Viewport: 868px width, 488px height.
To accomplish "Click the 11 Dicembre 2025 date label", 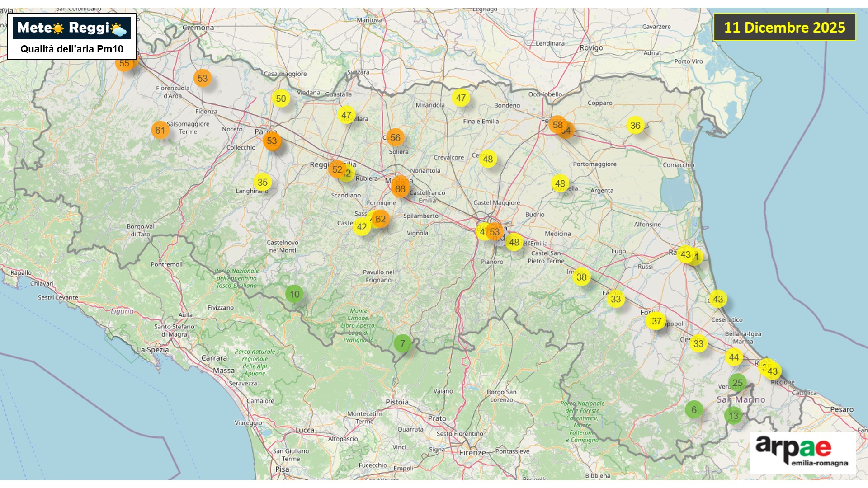I will pyautogui.click(x=784, y=27).
